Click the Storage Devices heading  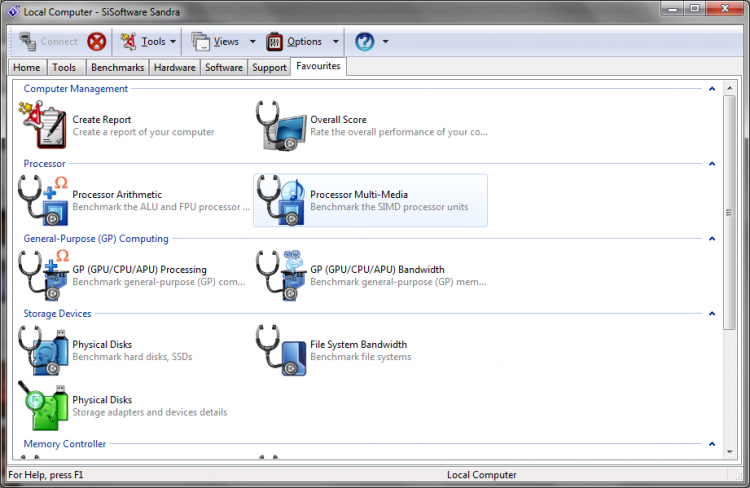pyautogui.click(x=57, y=313)
